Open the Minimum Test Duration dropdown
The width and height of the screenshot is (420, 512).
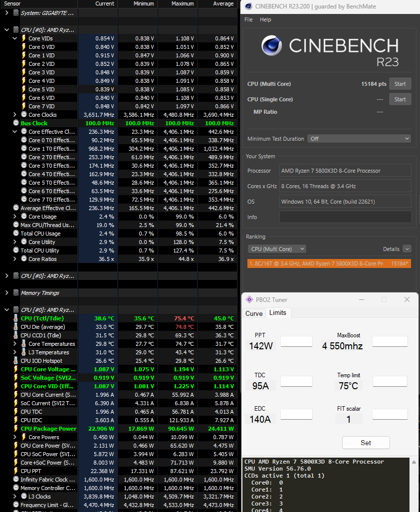point(359,139)
